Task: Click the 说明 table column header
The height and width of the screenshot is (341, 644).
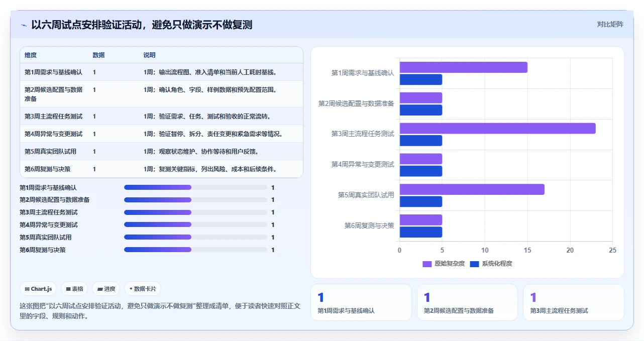Action: pos(149,55)
